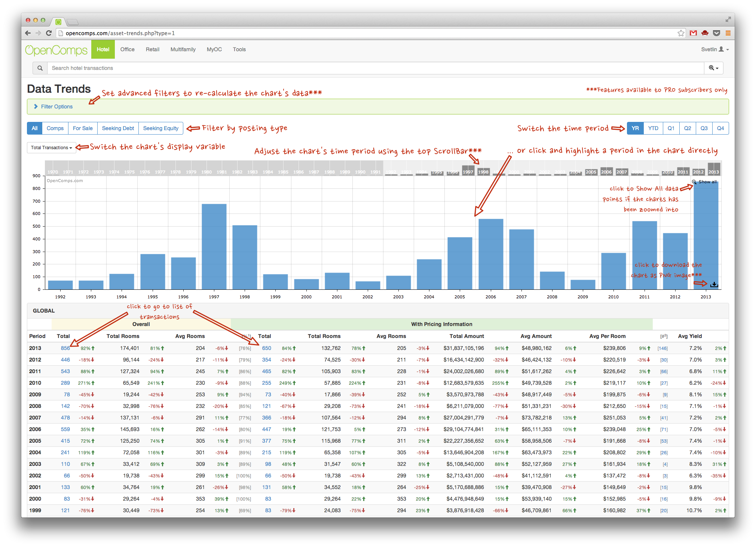Click the browser bookmark star icon
Image resolution: width=756 pixels, height=547 pixels.
(x=681, y=33)
